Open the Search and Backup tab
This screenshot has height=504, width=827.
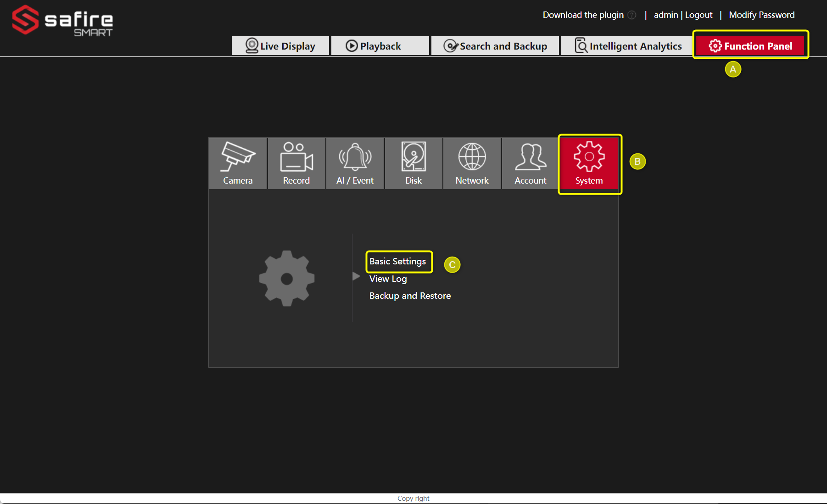coord(495,46)
